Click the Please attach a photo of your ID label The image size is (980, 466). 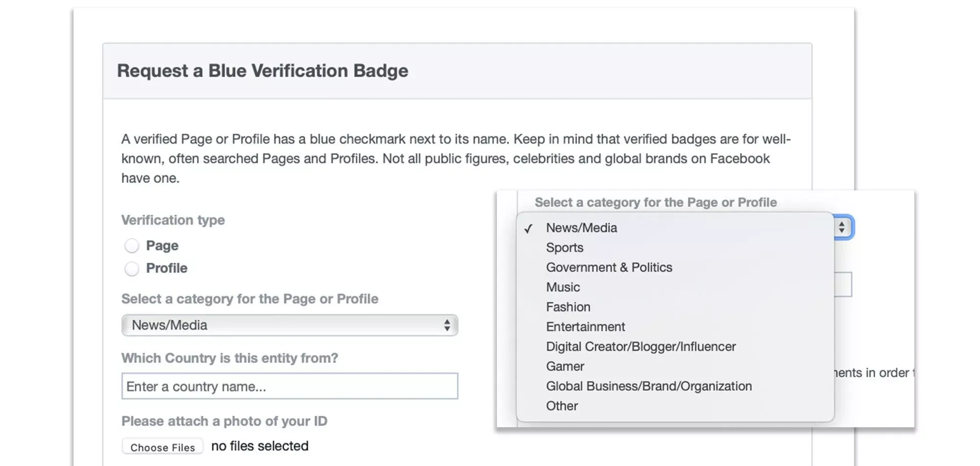pyautogui.click(x=224, y=421)
